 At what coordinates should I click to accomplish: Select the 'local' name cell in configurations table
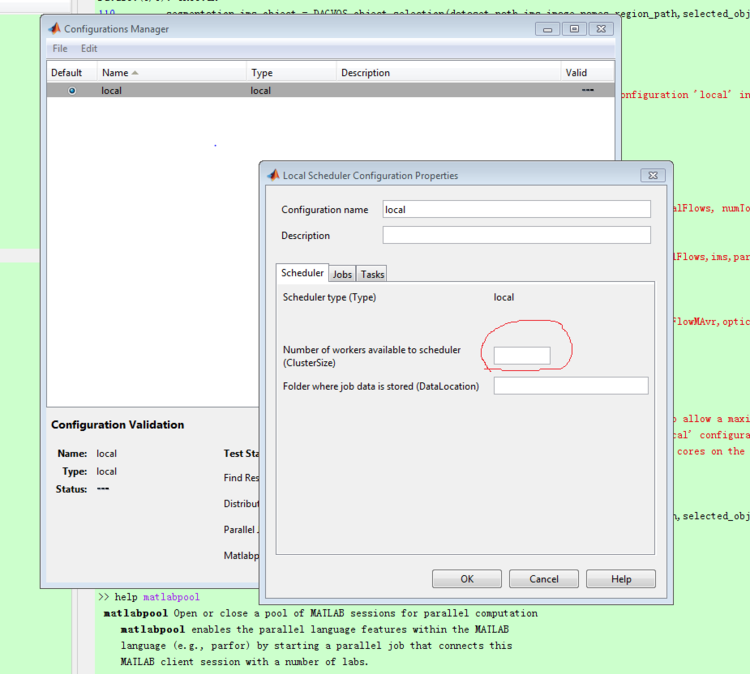click(111, 90)
